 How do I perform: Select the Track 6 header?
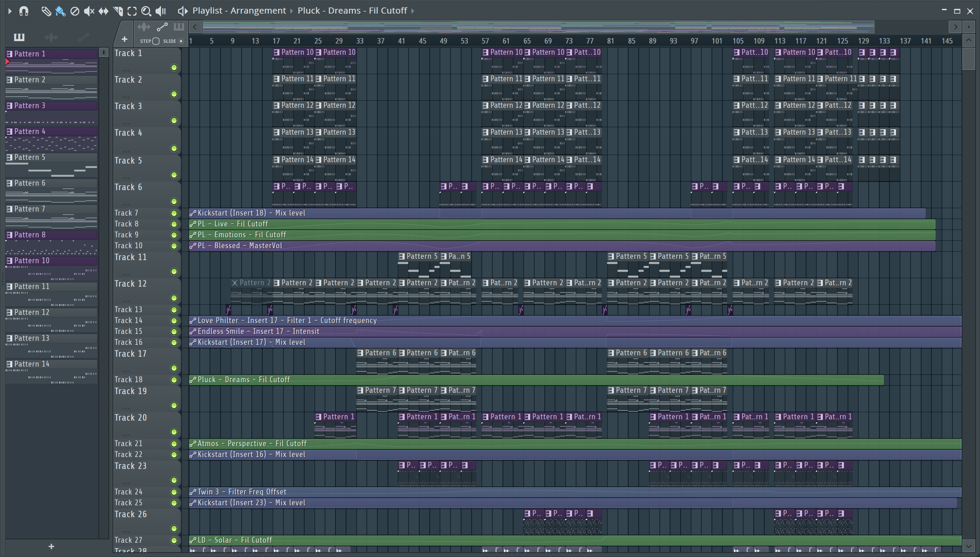click(x=147, y=195)
